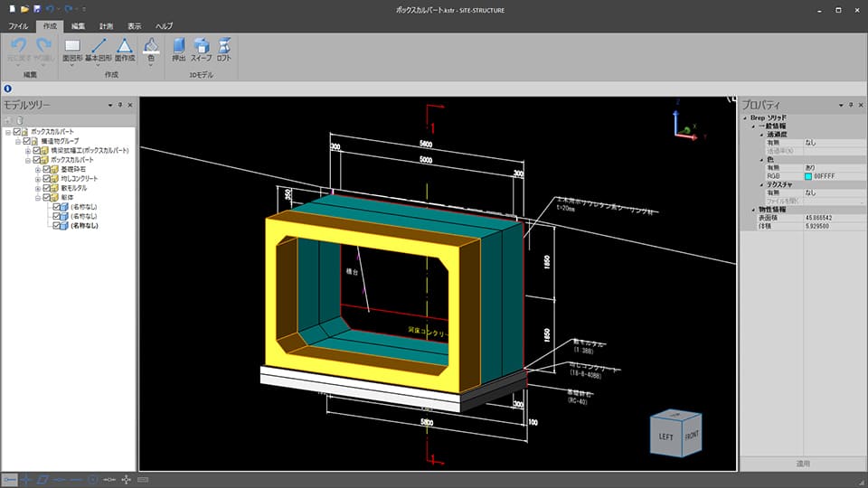Screen dimensions: 868x488
Task: Select the ロフト (loft) tool
Action: (x=223, y=49)
